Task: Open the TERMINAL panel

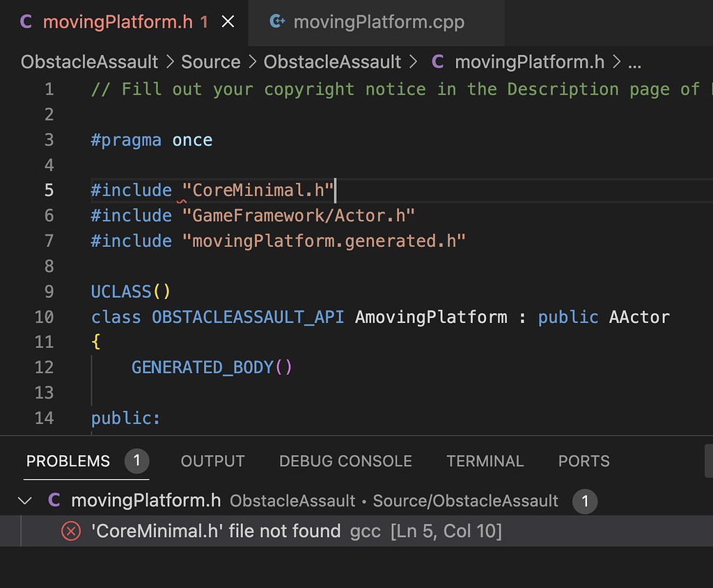Action: 485,461
